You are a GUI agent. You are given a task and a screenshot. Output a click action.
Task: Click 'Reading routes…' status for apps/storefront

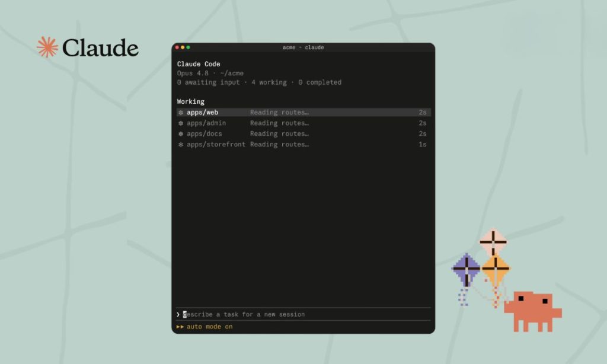(x=280, y=145)
